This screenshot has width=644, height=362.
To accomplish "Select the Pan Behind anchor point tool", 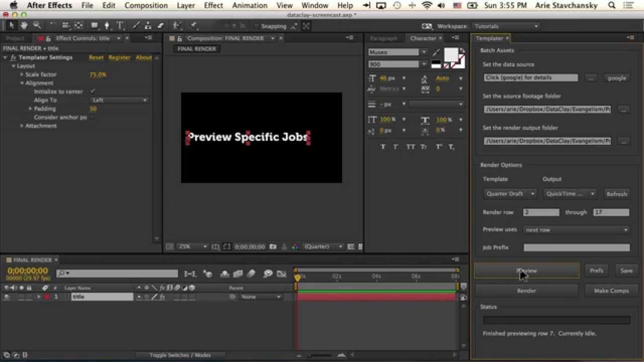I will click(78, 26).
